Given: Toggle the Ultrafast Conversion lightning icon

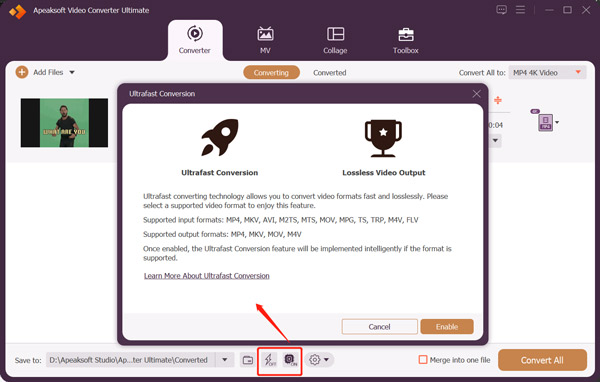Looking at the screenshot, I should click(270, 360).
